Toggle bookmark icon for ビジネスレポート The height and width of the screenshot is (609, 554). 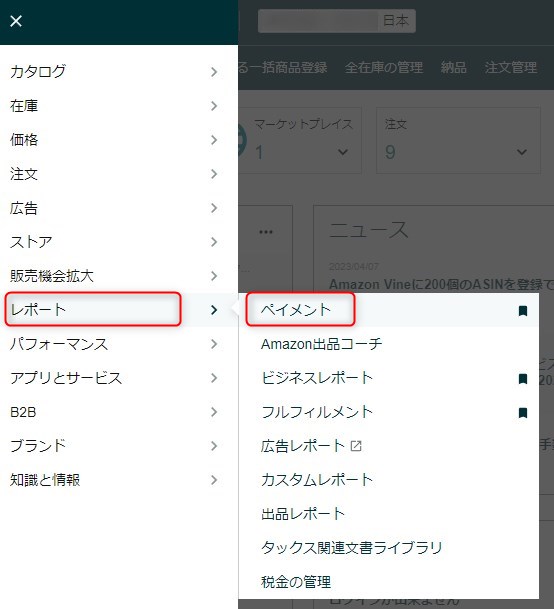tap(523, 379)
